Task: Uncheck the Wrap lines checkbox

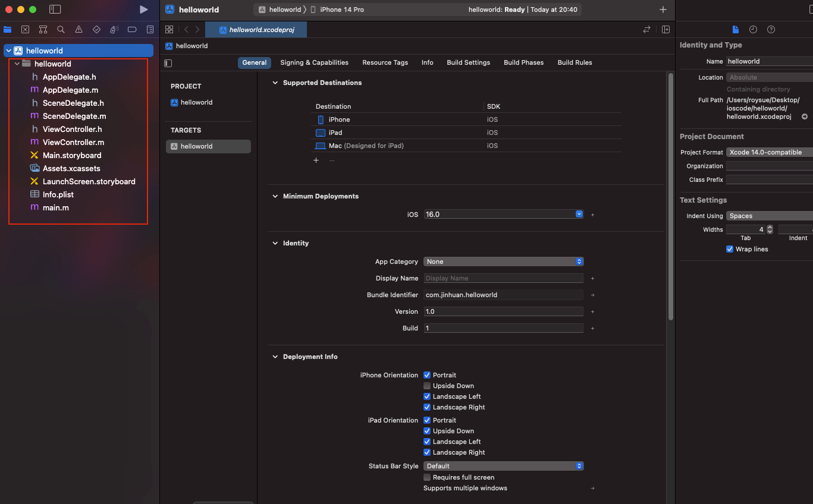Action: click(x=730, y=249)
